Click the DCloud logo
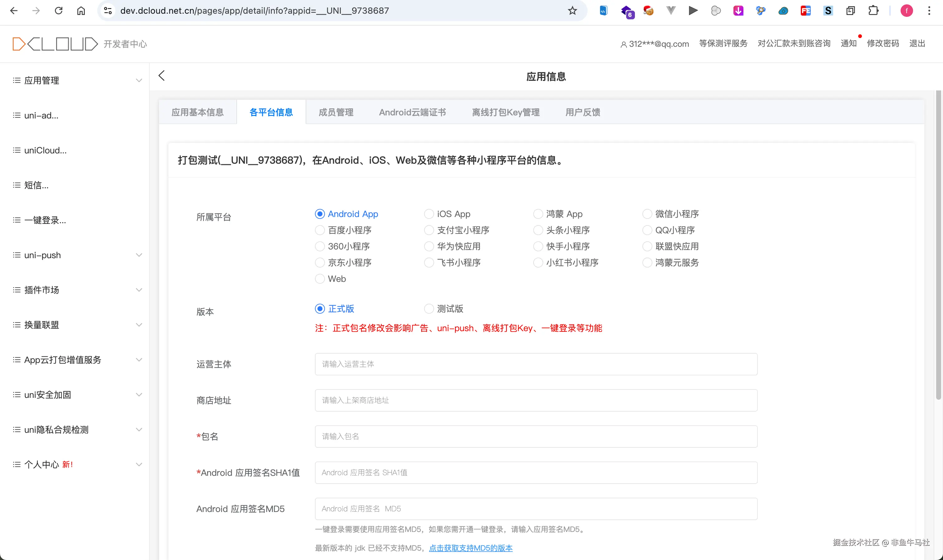Viewport: 943px width, 560px height. (x=55, y=44)
